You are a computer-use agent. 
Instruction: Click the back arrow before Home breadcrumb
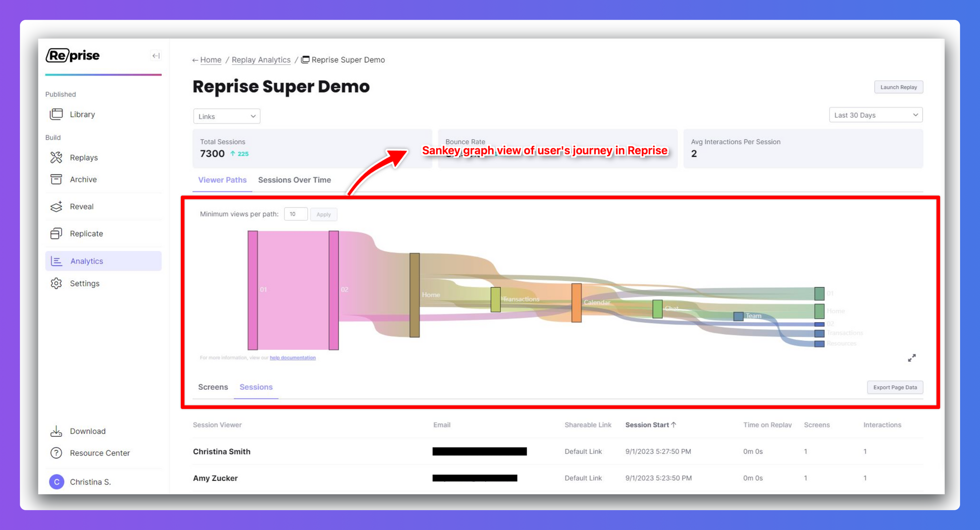coord(195,60)
